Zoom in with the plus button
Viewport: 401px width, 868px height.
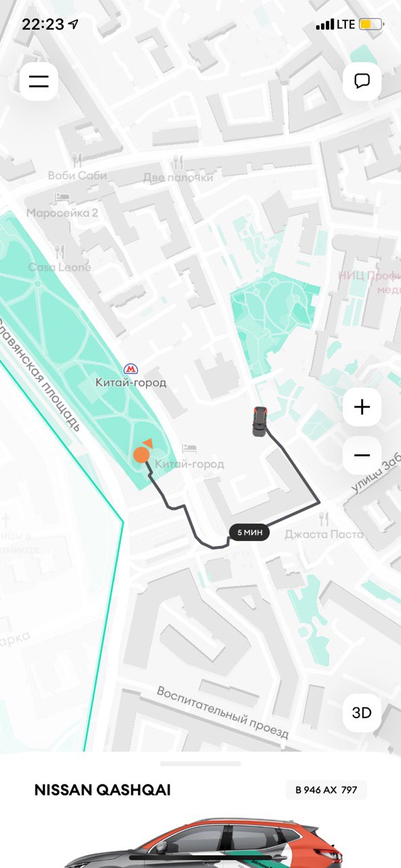[362, 407]
